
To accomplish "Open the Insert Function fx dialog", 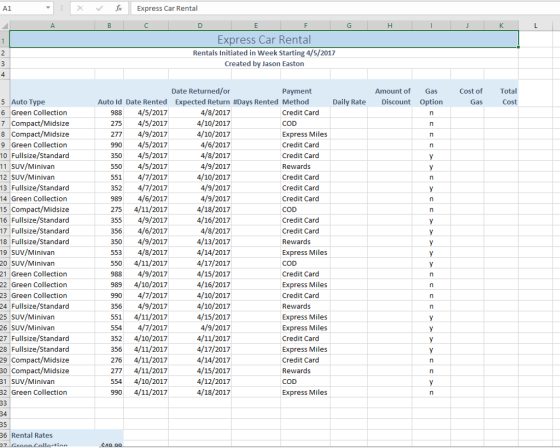I will [x=119, y=8].
